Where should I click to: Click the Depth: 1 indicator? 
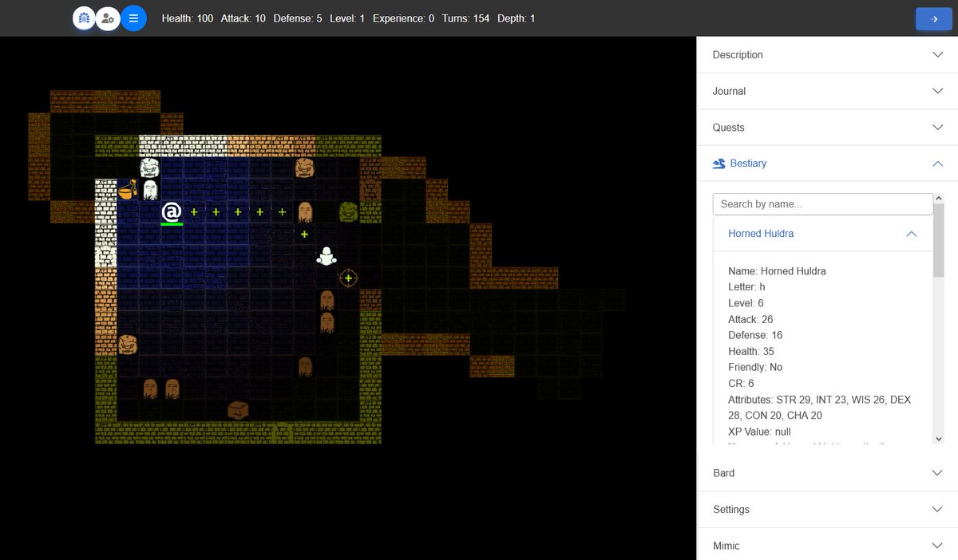tap(517, 18)
